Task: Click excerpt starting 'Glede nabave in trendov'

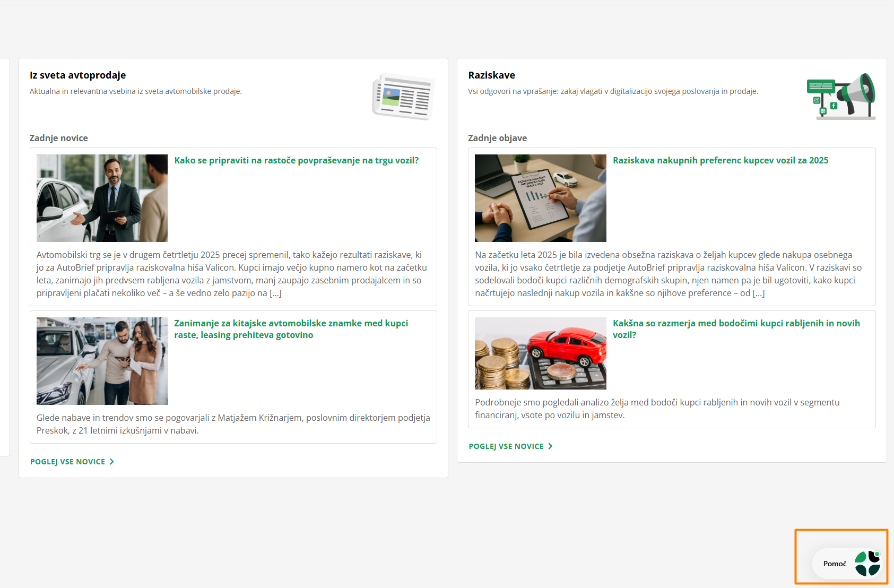Action: point(233,424)
